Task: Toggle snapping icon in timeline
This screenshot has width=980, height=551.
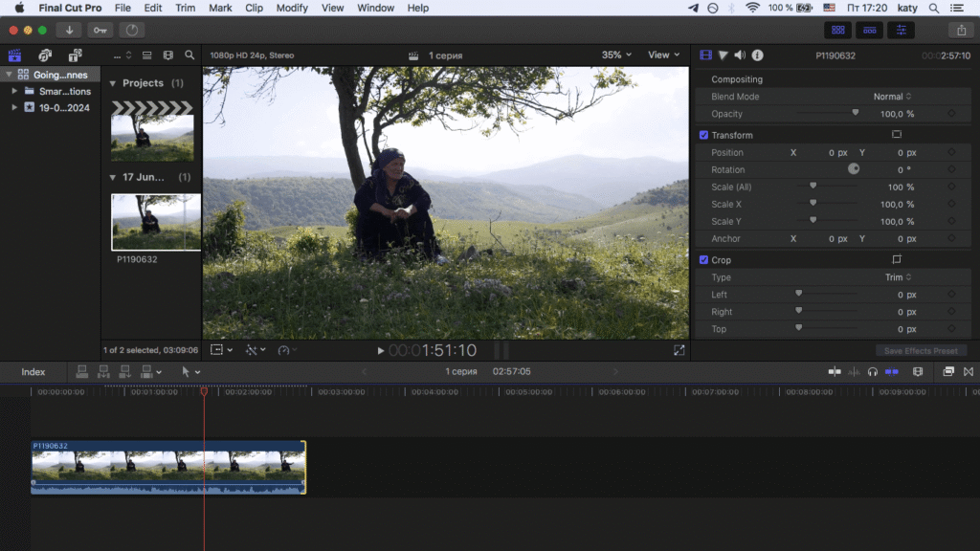Action: (892, 372)
